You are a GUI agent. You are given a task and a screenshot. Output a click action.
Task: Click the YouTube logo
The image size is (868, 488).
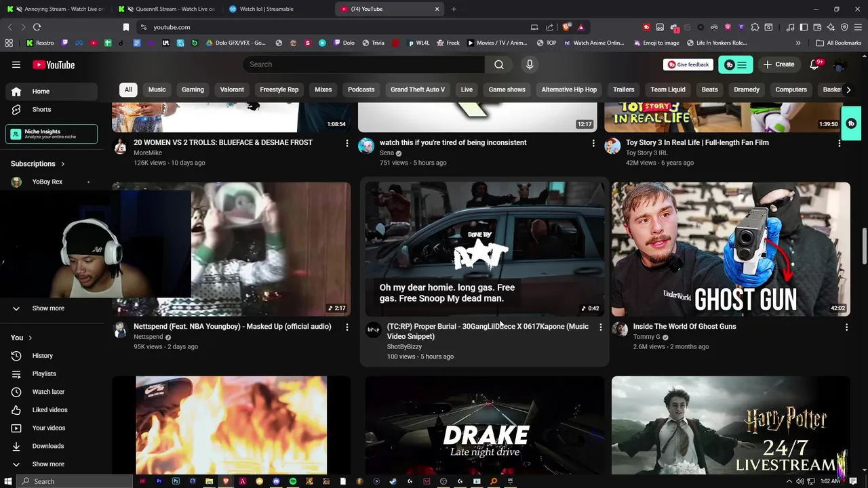[54, 64]
